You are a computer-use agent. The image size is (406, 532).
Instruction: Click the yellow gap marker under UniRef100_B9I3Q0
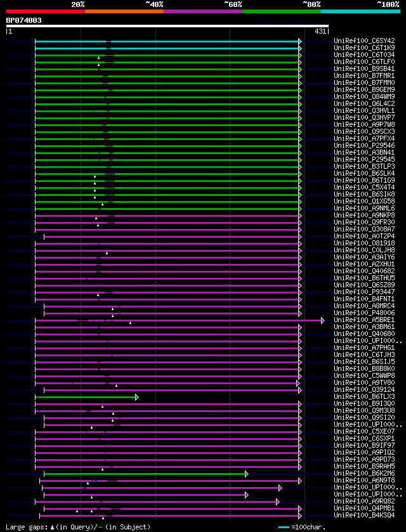coord(102,406)
